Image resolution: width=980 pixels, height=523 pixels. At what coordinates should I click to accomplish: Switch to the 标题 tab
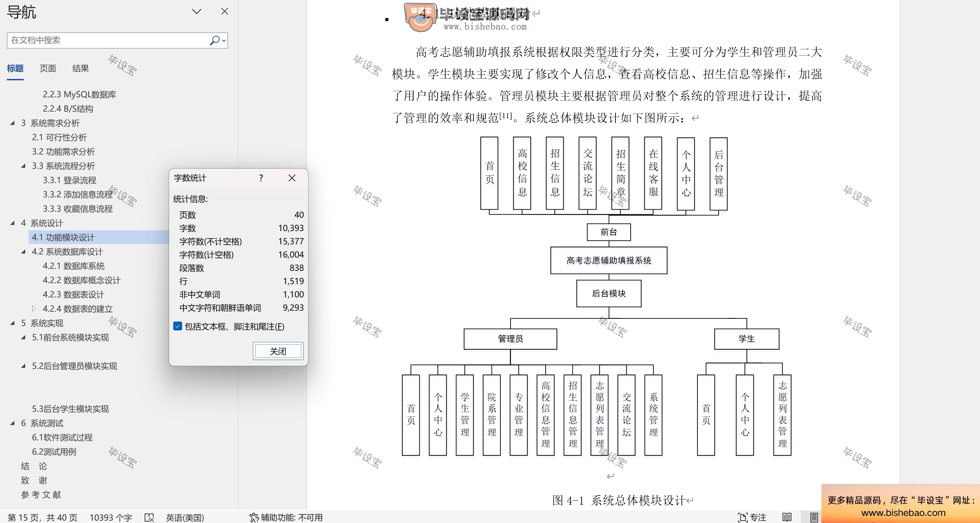click(x=15, y=68)
